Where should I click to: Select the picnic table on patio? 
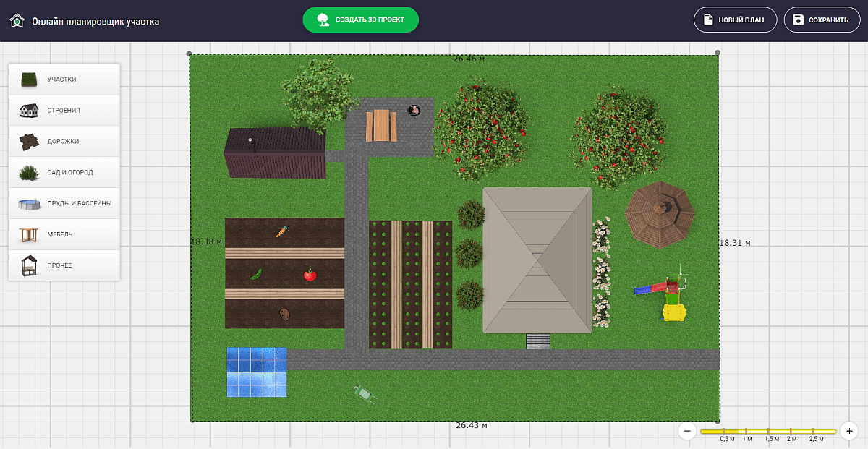pyautogui.click(x=380, y=126)
